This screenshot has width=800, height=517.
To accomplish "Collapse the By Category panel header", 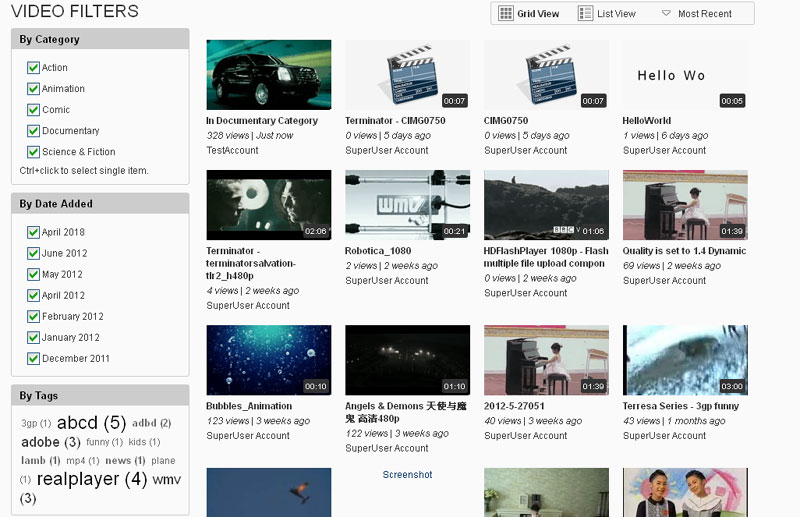I will pos(98,39).
